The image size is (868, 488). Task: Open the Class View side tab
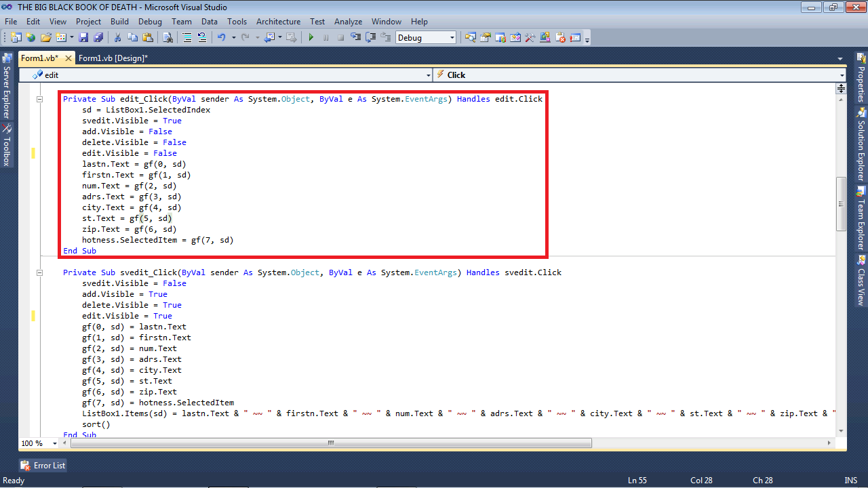tap(861, 279)
